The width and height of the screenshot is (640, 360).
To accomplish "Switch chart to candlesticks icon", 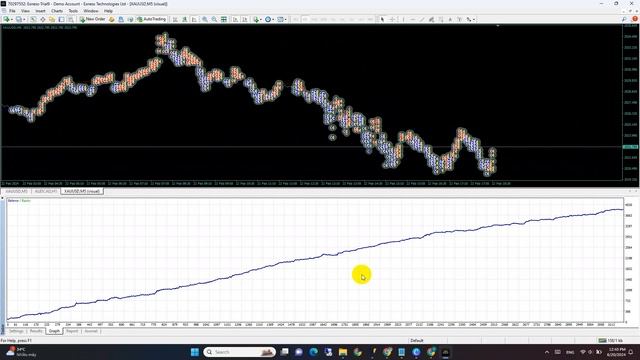I will click(184, 19).
